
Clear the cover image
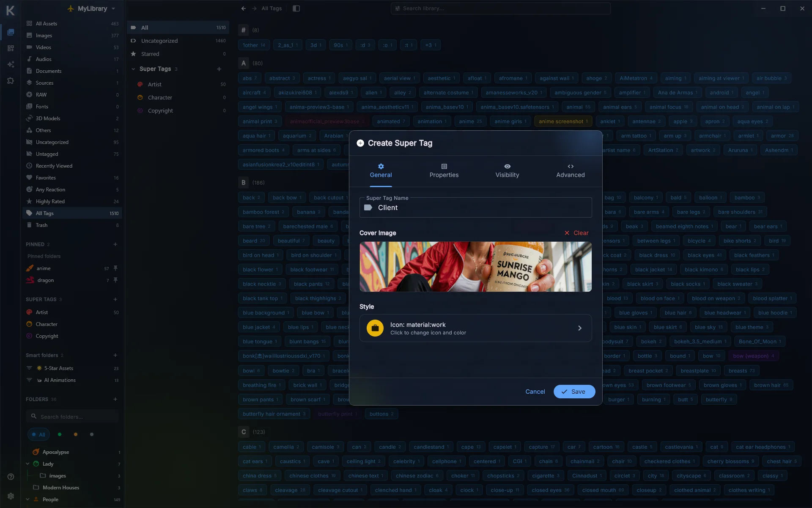(576, 233)
